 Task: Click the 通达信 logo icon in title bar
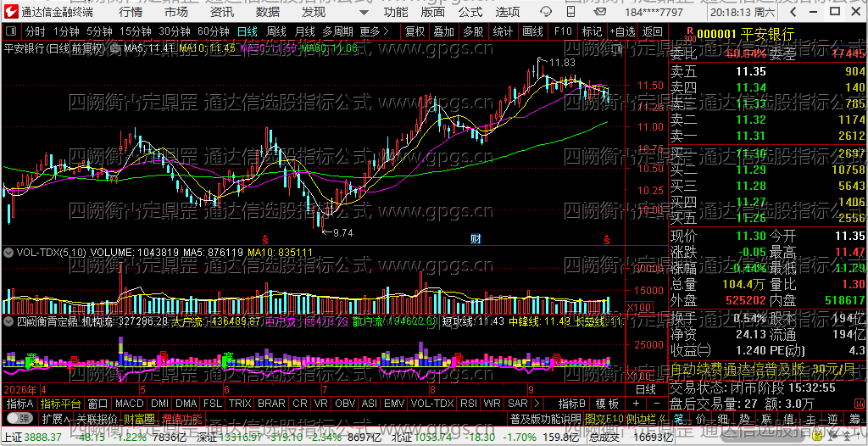(11, 12)
